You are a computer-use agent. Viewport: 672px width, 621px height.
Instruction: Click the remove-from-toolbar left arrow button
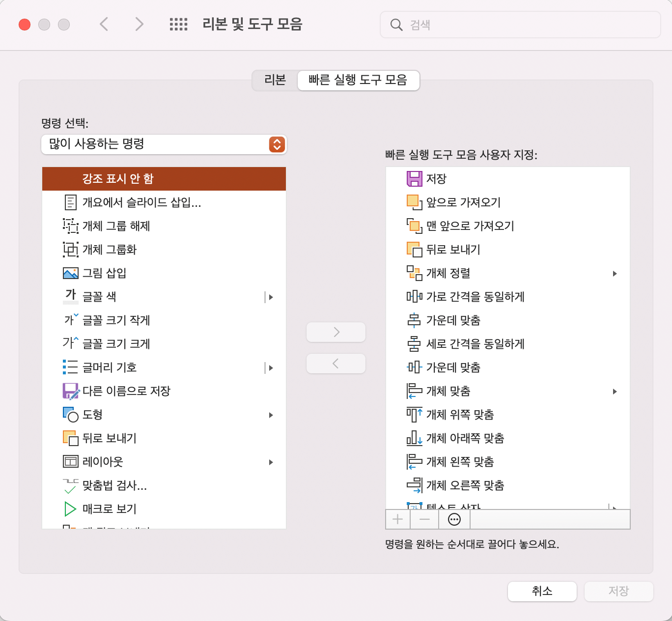336,364
